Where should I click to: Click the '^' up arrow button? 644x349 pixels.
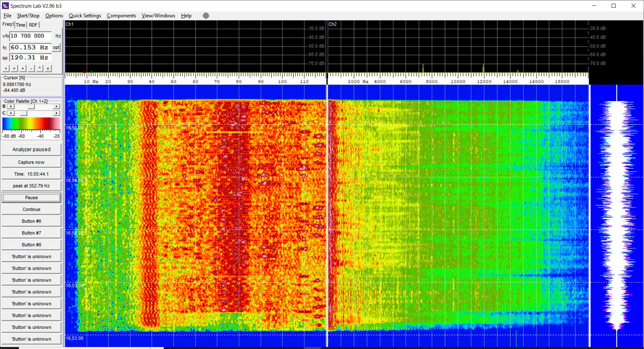click(x=39, y=68)
